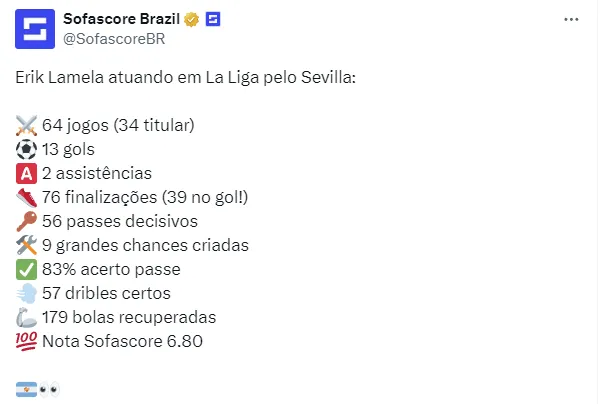
Task: Click the red 100 emoji
Action: coord(27,341)
